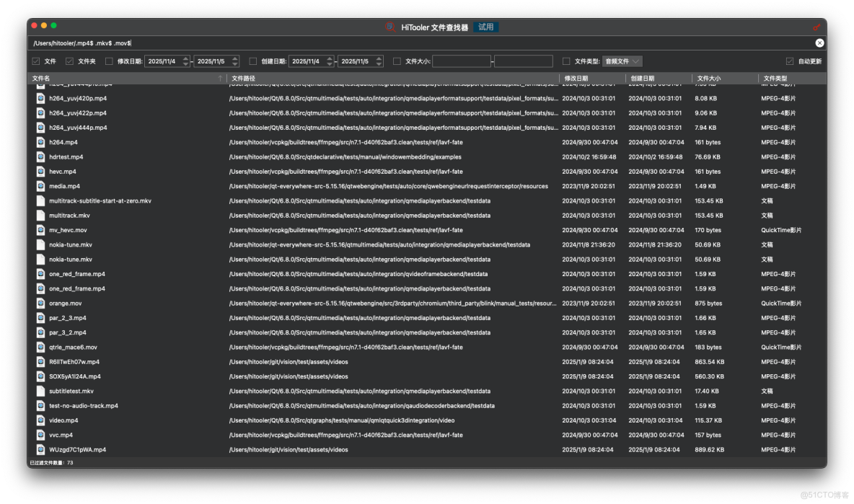Viewport: 854px width, 504px height.
Task: Toggle the 自动更新 checkbox
Action: pyautogui.click(x=789, y=61)
